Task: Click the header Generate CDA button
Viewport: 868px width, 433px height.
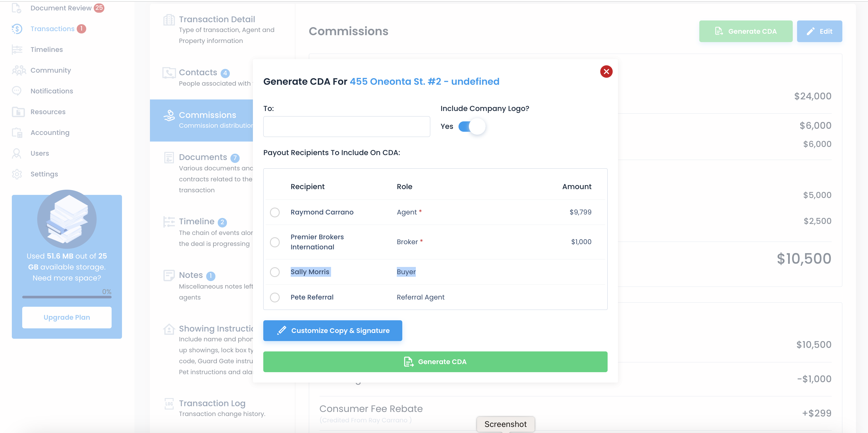Action: [745, 31]
